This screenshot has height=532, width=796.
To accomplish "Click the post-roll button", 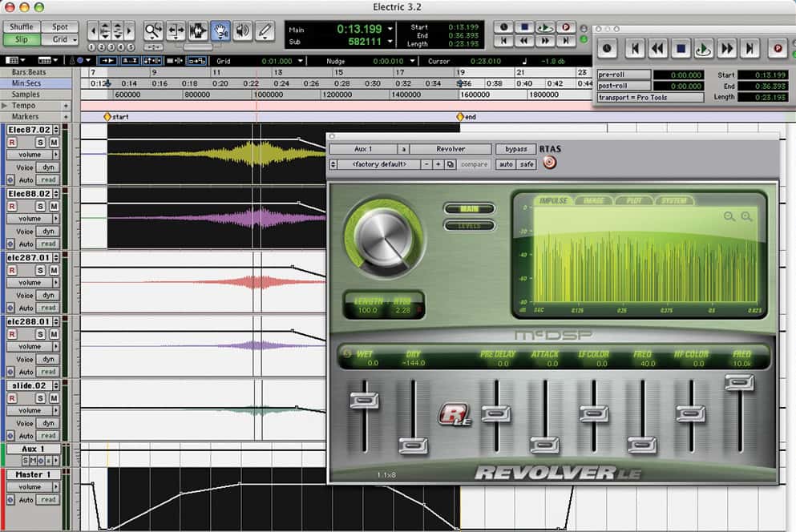I will pyautogui.click(x=624, y=86).
